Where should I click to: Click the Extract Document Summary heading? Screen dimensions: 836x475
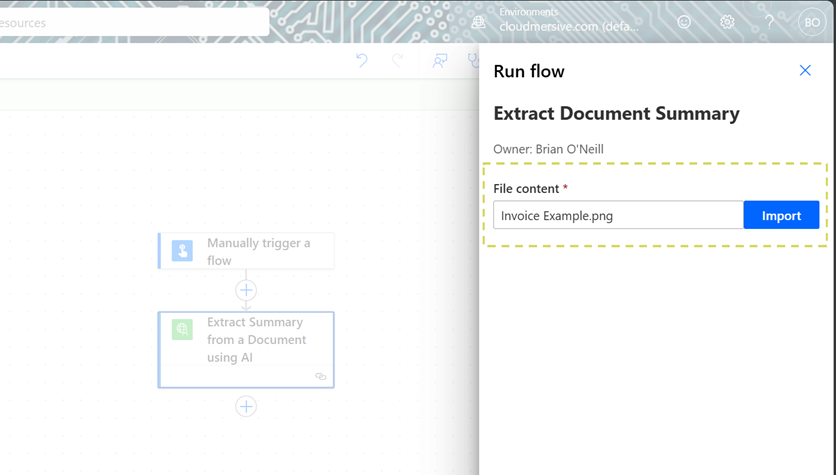(x=616, y=114)
